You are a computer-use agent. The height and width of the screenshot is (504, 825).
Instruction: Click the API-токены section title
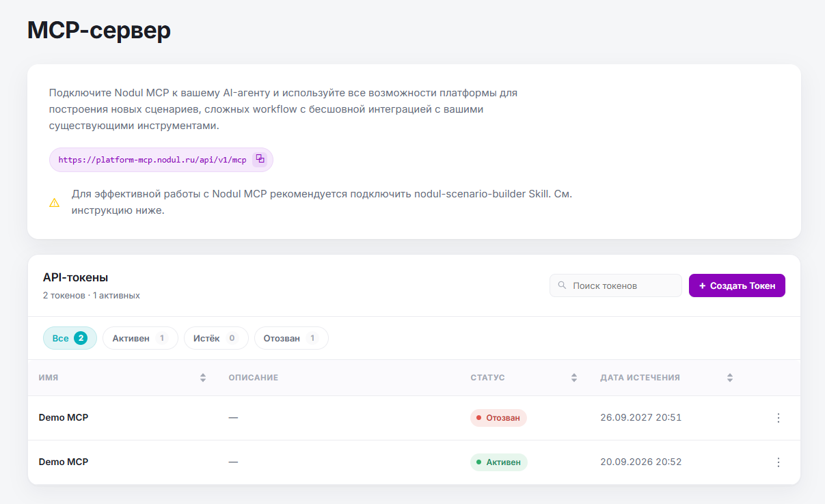(x=76, y=278)
